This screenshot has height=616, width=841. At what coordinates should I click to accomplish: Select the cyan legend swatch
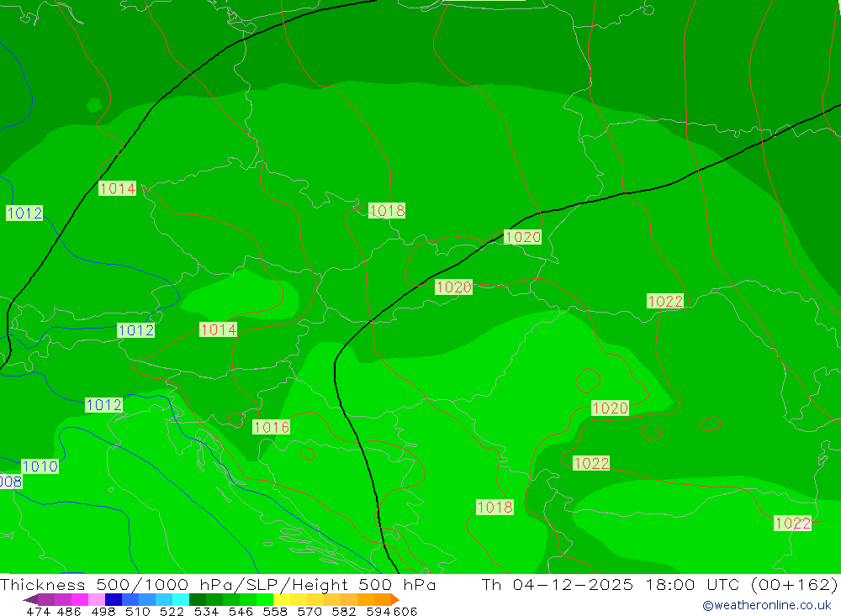point(181,600)
